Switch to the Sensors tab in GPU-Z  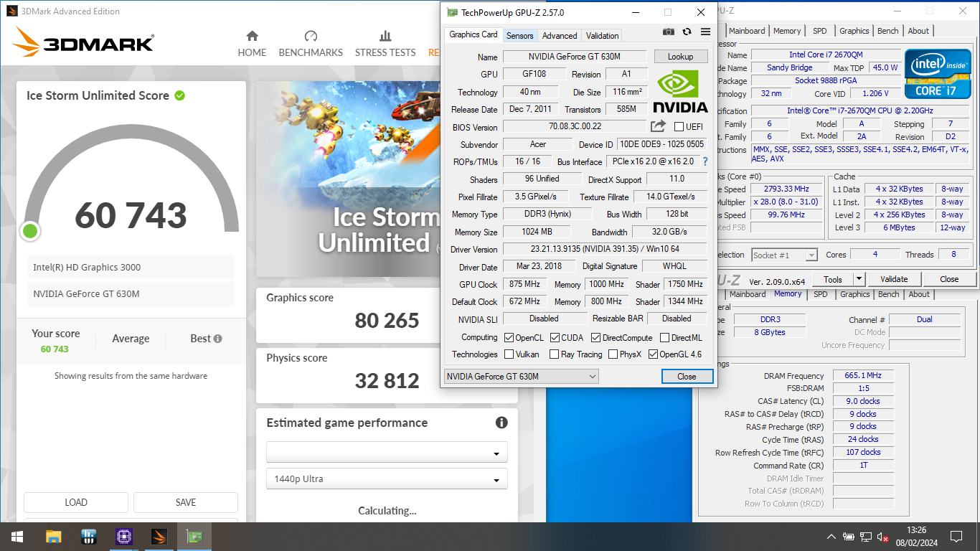pos(519,35)
